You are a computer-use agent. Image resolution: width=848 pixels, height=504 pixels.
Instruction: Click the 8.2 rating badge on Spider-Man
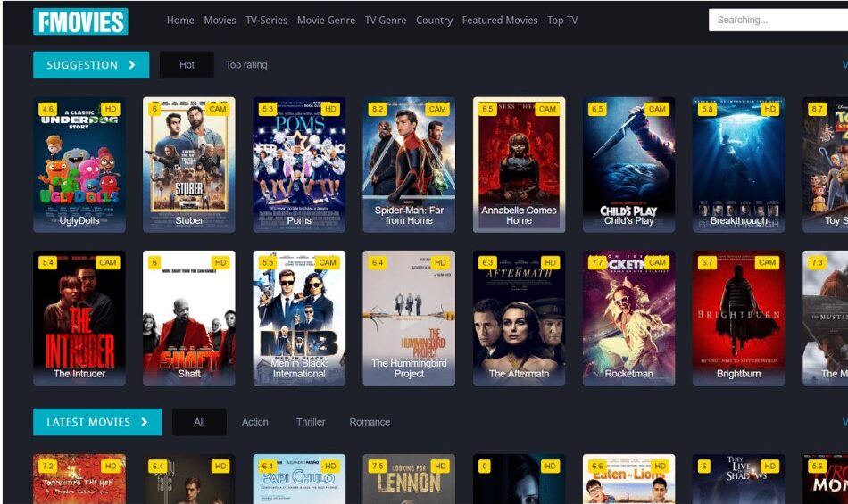[x=378, y=109]
